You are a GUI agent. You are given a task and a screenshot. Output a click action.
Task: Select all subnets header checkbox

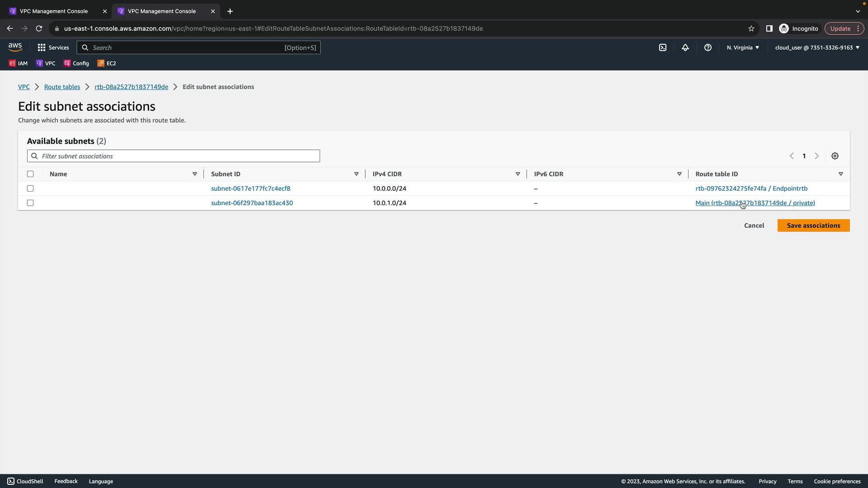click(30, 174)
